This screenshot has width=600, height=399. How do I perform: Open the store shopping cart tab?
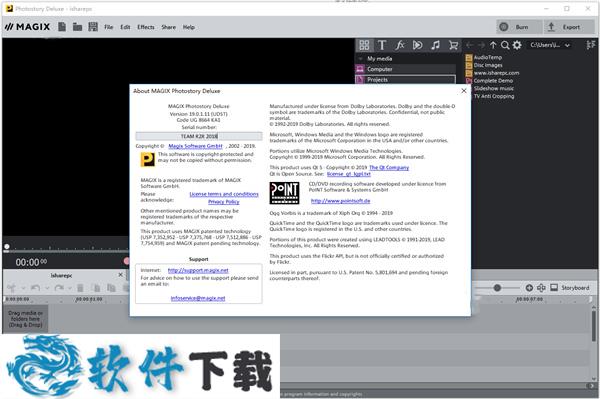[453, 45]
